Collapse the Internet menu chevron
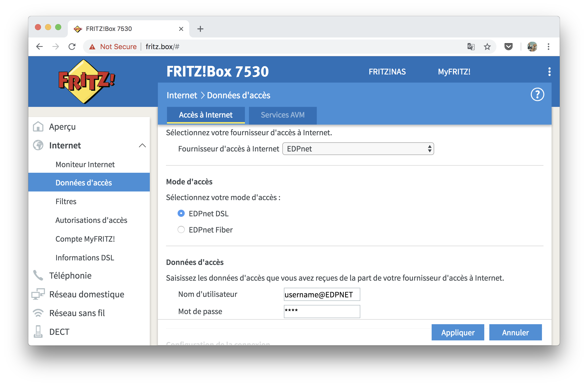The image size is (588, 386). 142,145
